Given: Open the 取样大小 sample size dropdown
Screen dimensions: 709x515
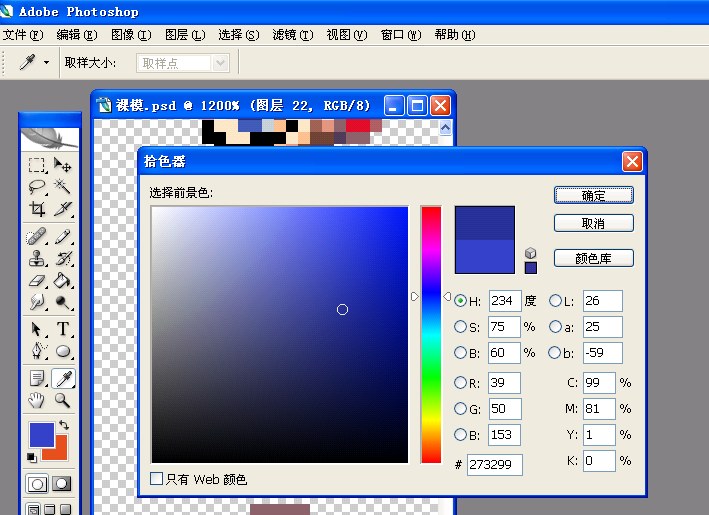Looking at the screenshot, I should (x=220, y=63).
